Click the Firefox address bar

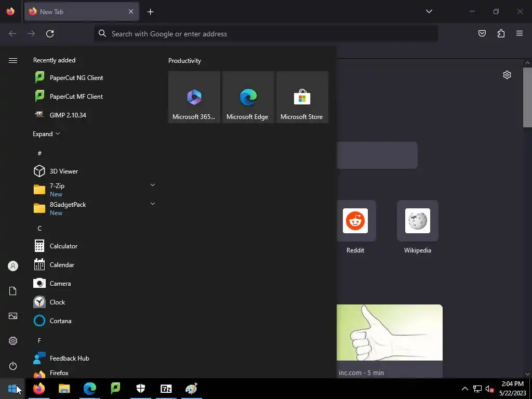[x=266, y=34]
